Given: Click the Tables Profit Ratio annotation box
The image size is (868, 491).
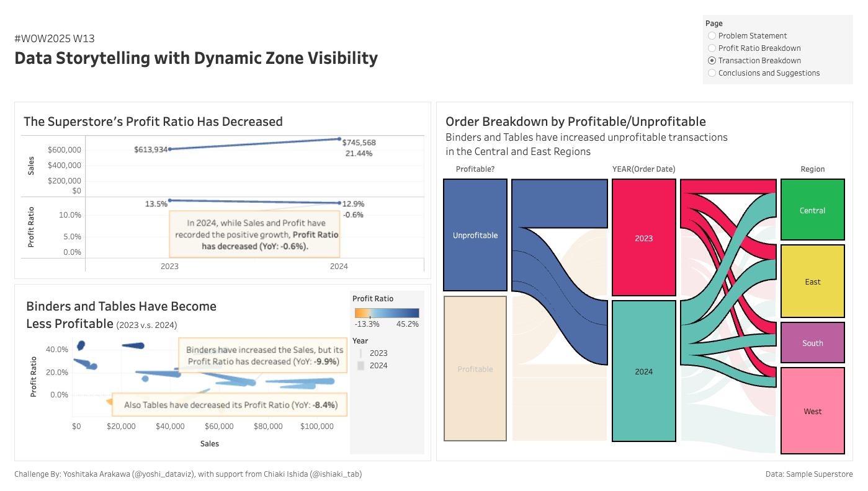Looking at the screenshot, I should point(230,405).
